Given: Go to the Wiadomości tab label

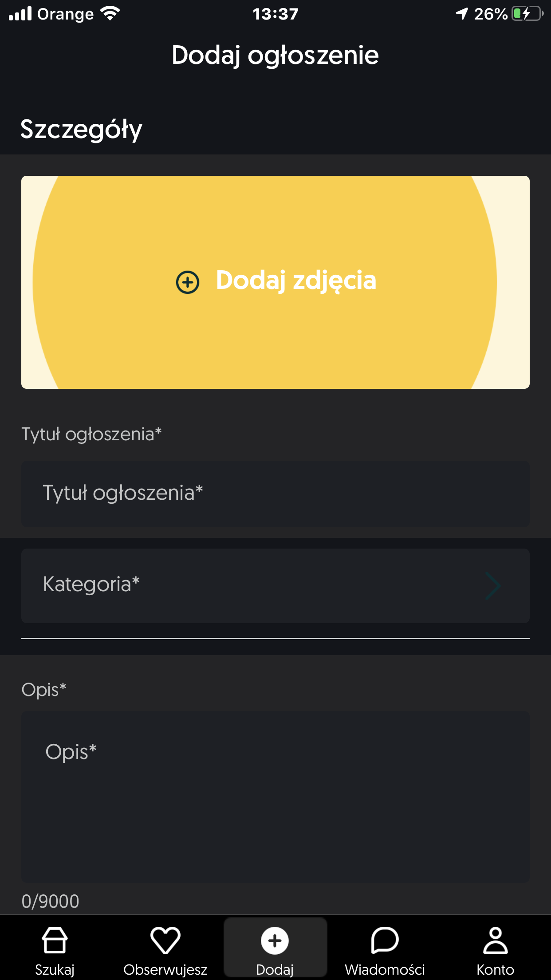Looking at the screenshot, I should click(385, 970).
